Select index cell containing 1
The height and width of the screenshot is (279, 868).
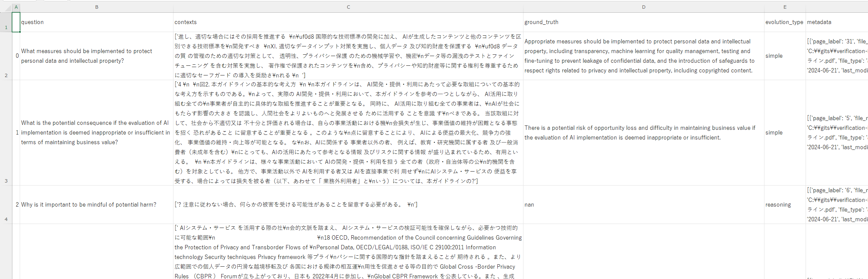pyautogui.click(x=16, y=132)
